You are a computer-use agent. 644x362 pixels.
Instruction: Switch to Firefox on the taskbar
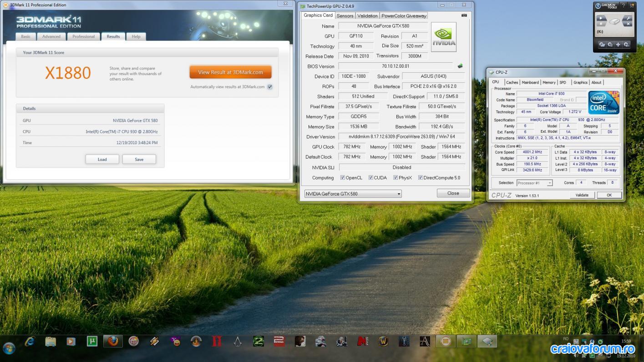click(113, 341)
